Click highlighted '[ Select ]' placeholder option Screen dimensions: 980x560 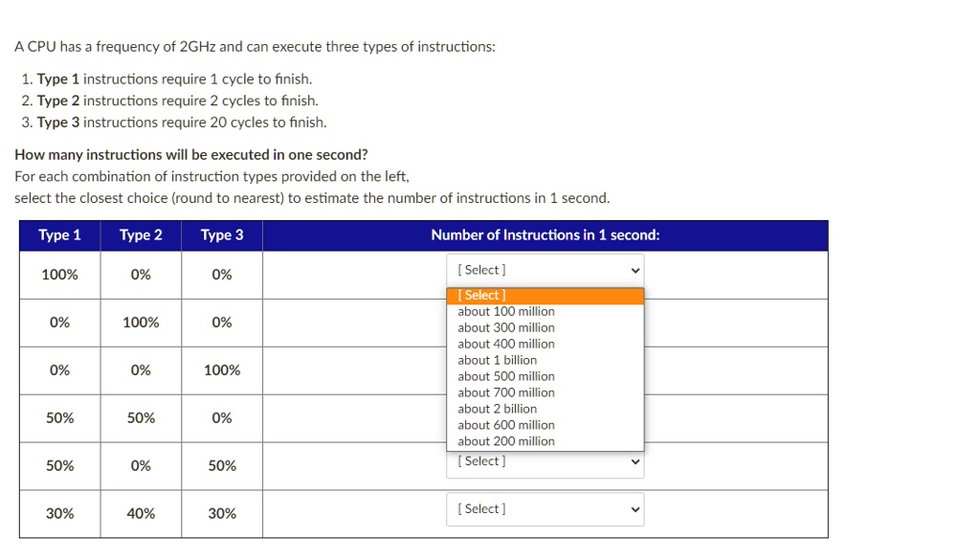545,295
